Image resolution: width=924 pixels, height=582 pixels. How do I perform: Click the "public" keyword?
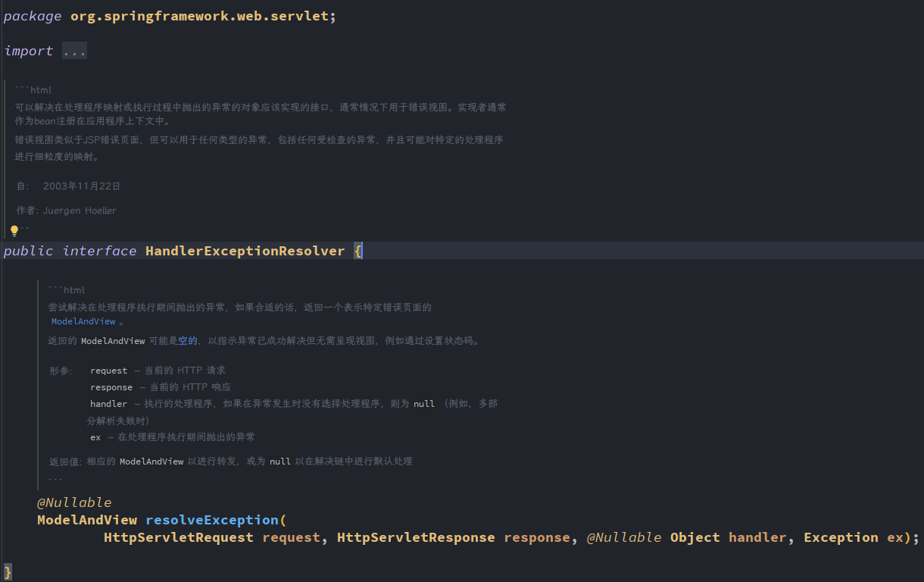29,251
